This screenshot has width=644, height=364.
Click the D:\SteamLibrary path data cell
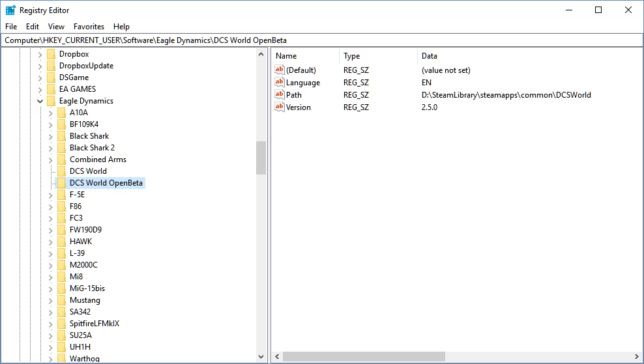(x=506, y=95)
